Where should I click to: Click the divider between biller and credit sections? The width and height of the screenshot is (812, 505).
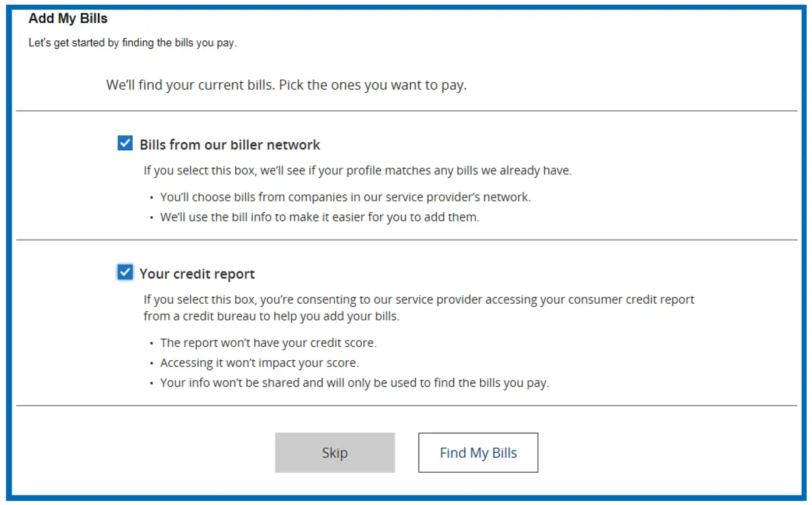coord(406,240)
